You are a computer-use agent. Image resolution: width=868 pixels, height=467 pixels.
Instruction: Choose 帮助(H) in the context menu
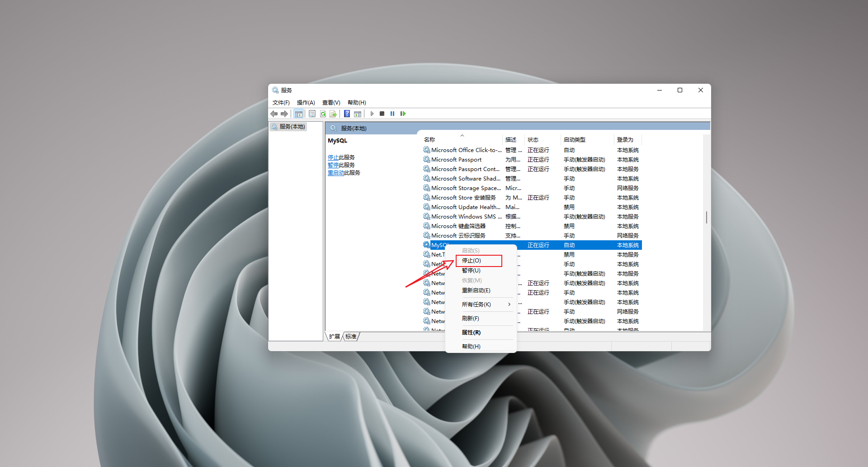481,347
